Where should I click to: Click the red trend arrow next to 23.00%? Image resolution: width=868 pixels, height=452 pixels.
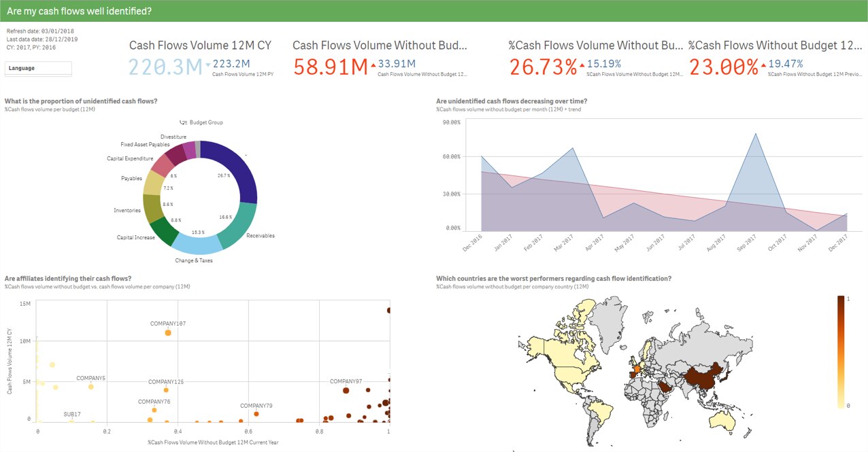coord(763,65)
